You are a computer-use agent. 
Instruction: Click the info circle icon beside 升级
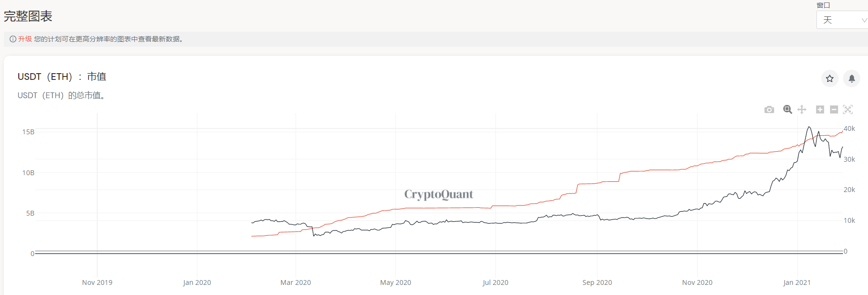(13, 39)
